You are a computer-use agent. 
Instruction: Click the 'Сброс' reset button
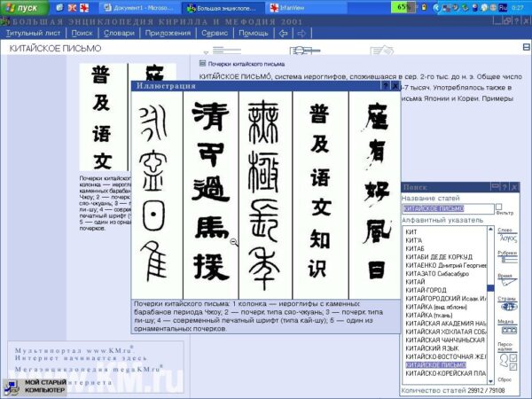[506, 377]
